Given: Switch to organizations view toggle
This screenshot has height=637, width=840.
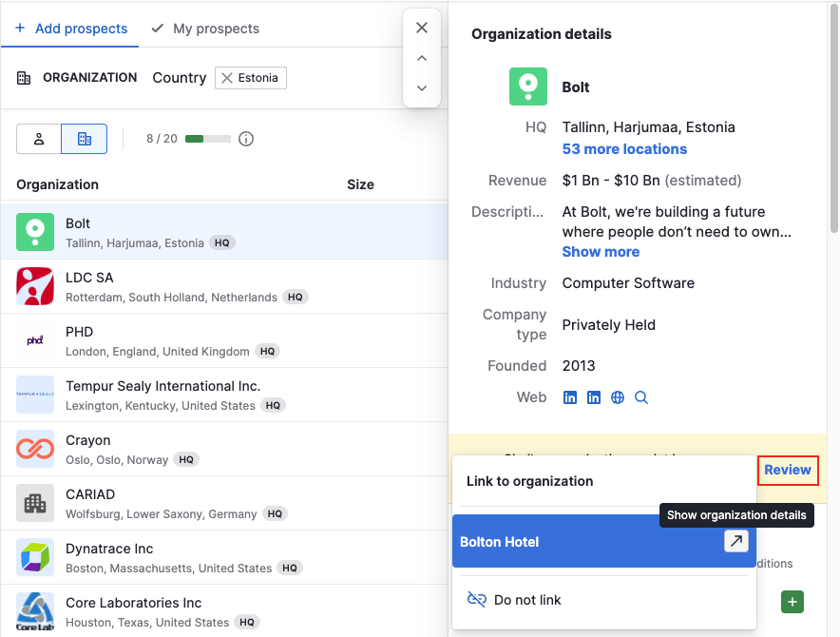Looking at the screenshot, I should (84, 139).
